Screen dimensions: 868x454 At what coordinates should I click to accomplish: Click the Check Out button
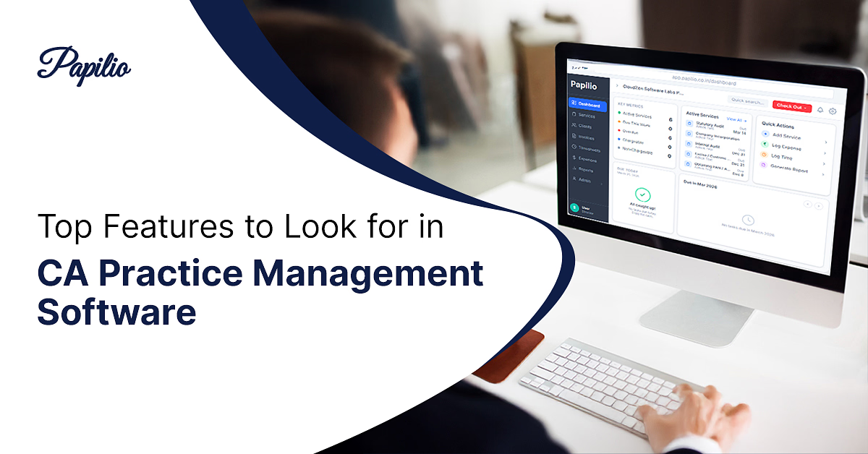pyautogui.click(x=792, y=106)
